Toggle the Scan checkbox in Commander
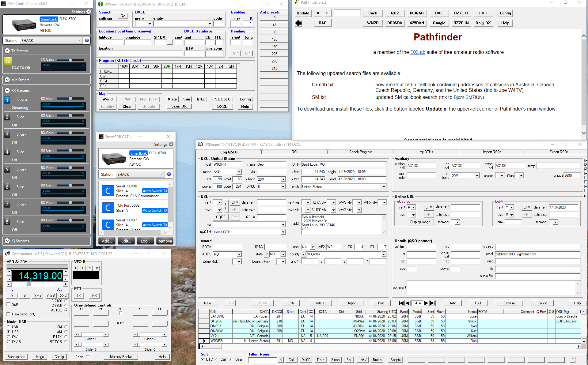 (x=88, y=357)
